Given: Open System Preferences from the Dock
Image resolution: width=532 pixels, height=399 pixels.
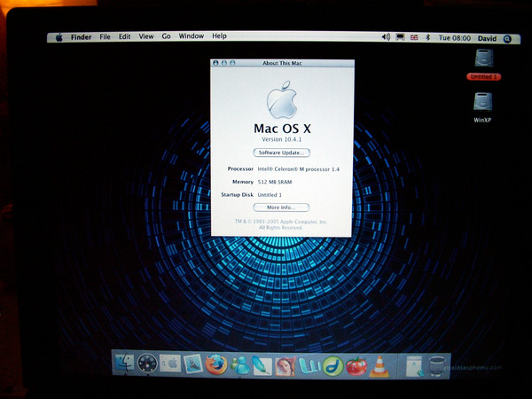Looking at the screenshot, I should (x=170, y=364).
